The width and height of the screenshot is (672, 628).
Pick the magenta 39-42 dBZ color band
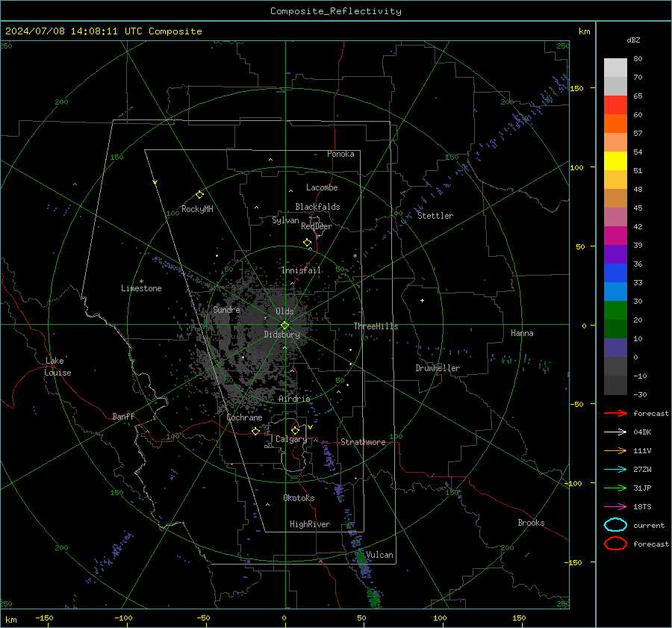[x=615, y=236]
